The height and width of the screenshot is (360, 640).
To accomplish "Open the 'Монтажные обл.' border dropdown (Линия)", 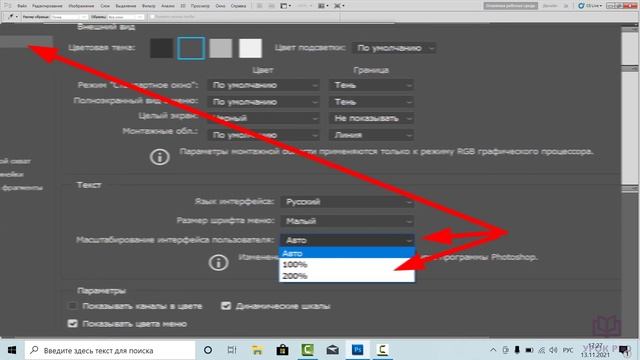I will (371, 135).
